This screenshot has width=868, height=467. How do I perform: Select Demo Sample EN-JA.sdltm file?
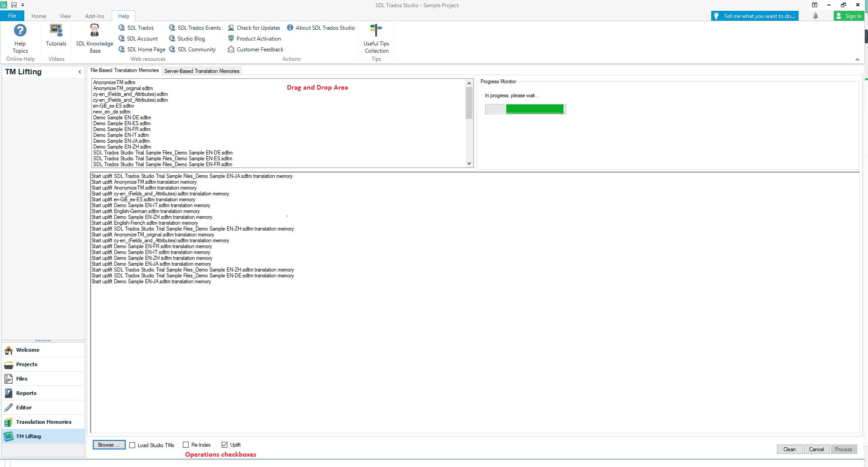tap(121, 141)
